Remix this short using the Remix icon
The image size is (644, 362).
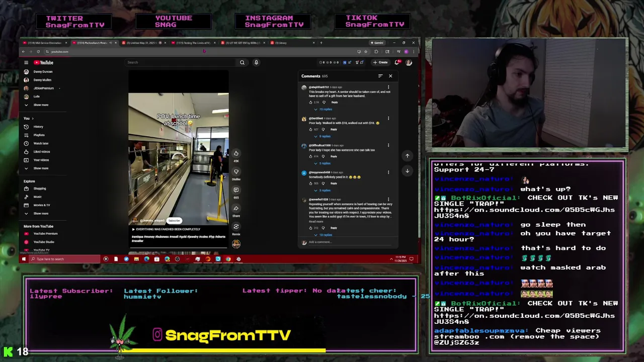tap(236, 227)
